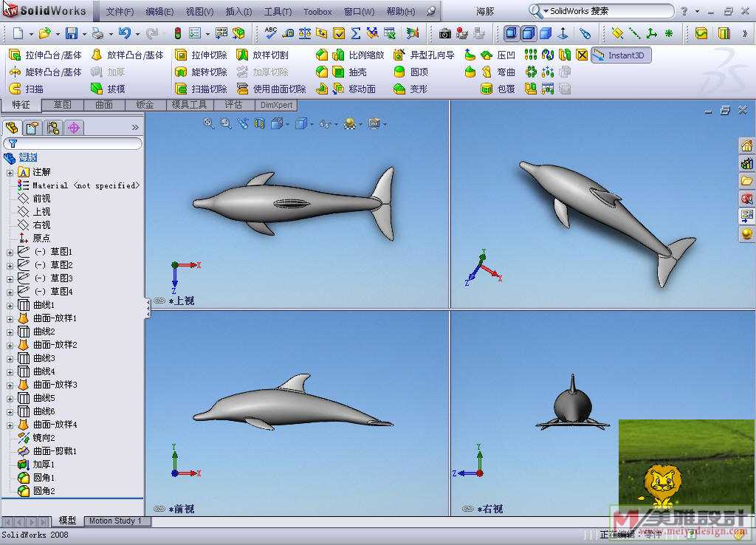Open the FeatureManager design tree tab
The image size is (756, 545).
(12, 128)
